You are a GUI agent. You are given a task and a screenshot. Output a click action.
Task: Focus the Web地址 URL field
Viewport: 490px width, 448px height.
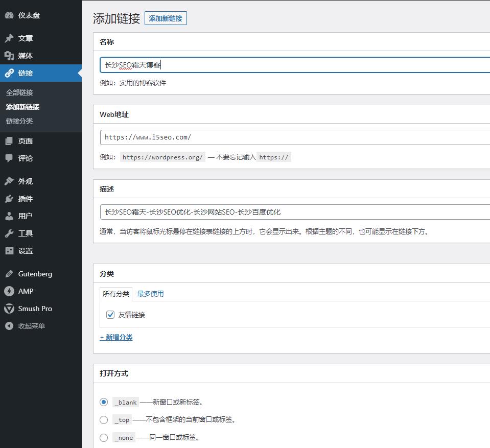(295, 137)
